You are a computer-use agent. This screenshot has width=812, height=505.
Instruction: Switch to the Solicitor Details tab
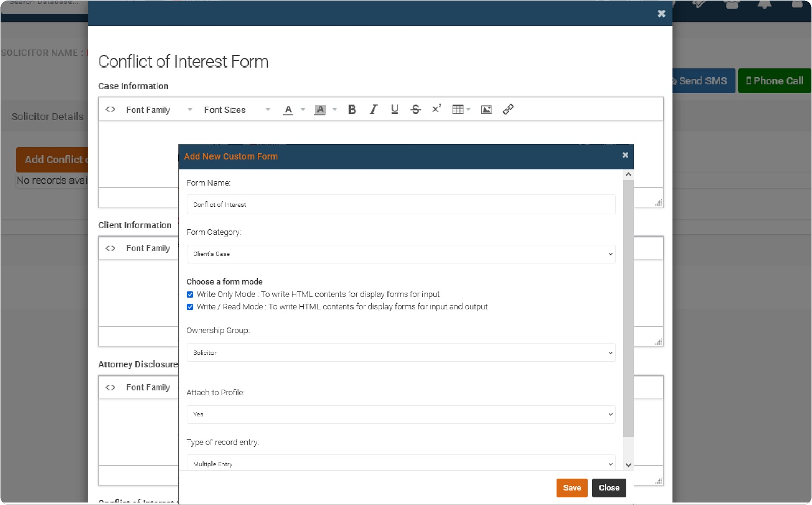coord(48,116)
